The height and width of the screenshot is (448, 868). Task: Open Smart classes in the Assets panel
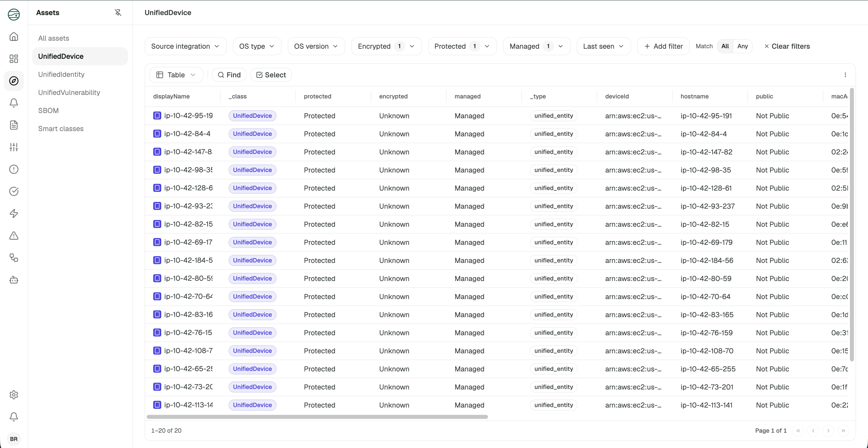tap(80, 129)
